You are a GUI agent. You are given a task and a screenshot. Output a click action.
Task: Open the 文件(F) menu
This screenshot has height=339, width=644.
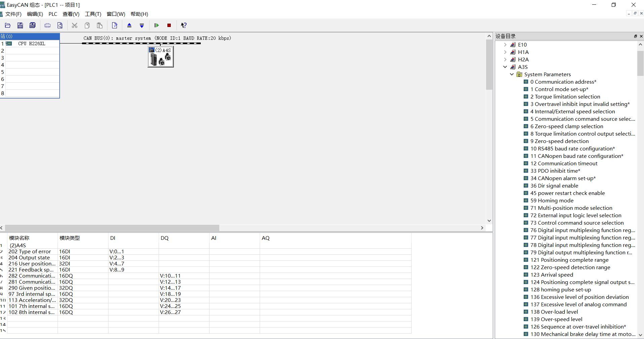coord(13,14)
